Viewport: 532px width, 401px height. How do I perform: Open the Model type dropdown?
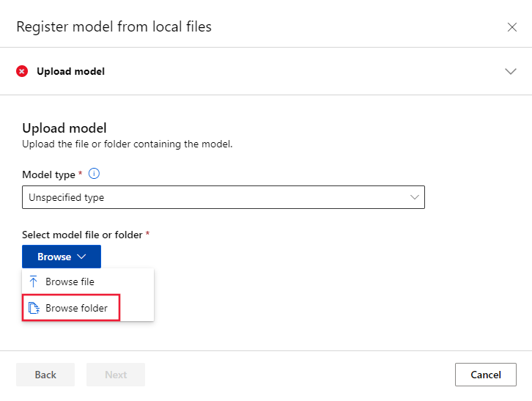[223, 197]
